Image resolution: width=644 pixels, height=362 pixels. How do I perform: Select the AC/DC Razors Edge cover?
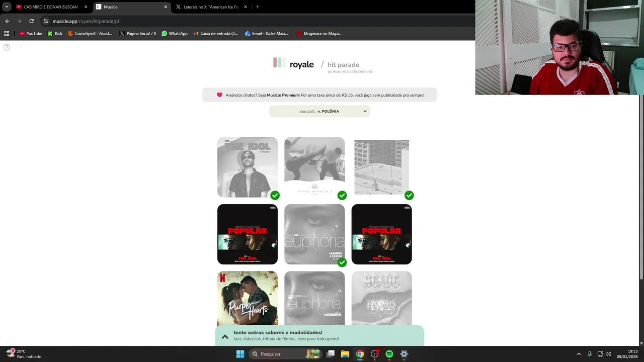pos(381,299)
